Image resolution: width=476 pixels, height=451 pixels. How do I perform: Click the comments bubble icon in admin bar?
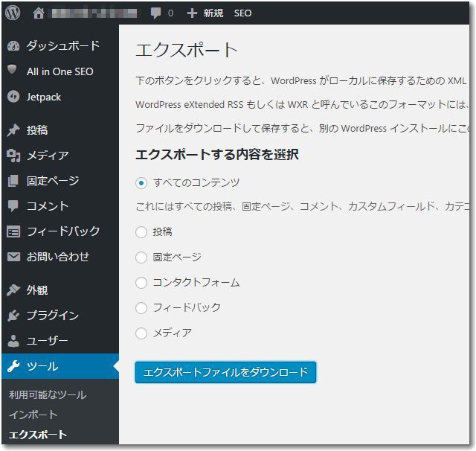click(x=155, y=13)
